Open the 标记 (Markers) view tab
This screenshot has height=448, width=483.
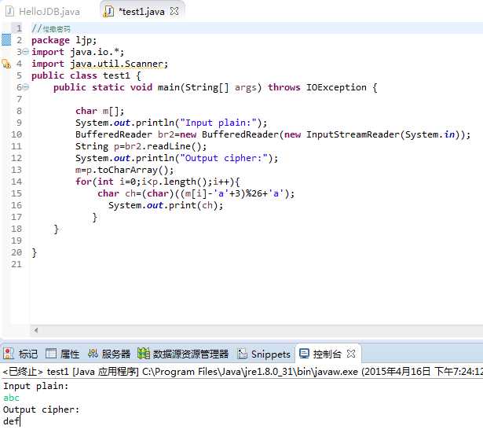[x=21, y=354]
